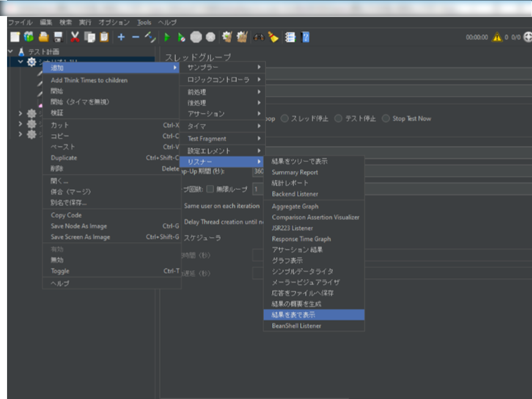Click the Clear results broom-gear icon
Image resolution: width=532 pixels, height=399 pixels.
[x=227, y=37]
